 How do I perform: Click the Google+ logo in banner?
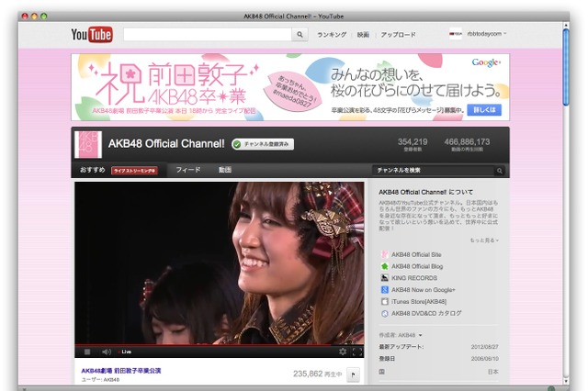(x=486, y=62)
